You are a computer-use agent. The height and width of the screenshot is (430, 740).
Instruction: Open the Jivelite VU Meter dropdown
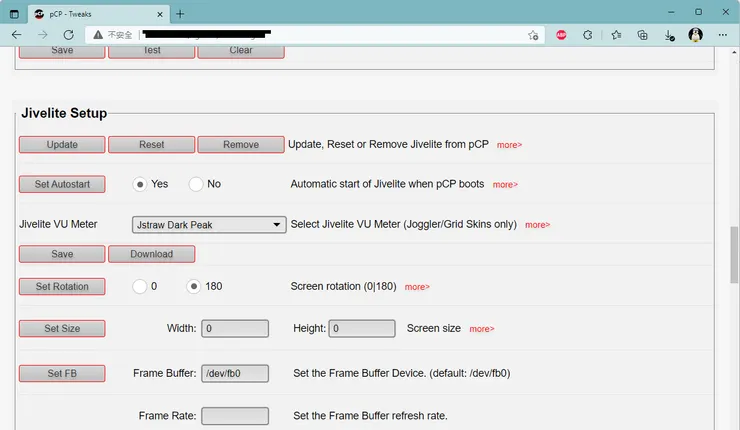pyautogui.click(x=209, y=225)
